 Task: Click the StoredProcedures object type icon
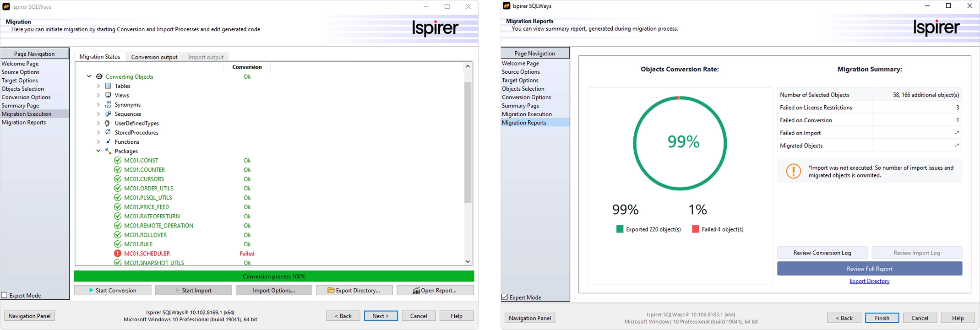(108, 132)
